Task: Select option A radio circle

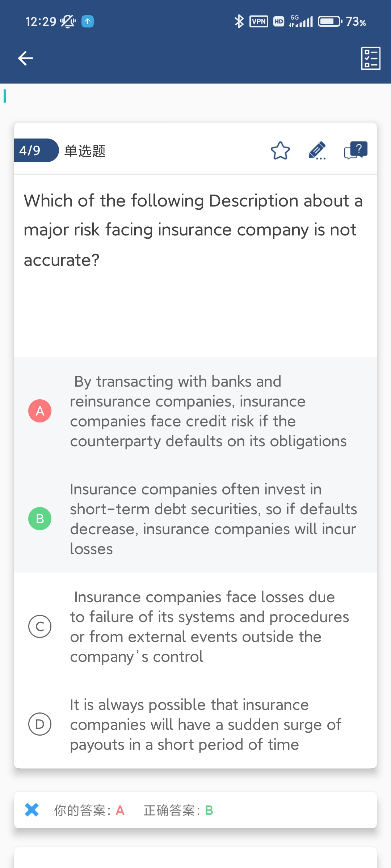Action: point(40,411)
